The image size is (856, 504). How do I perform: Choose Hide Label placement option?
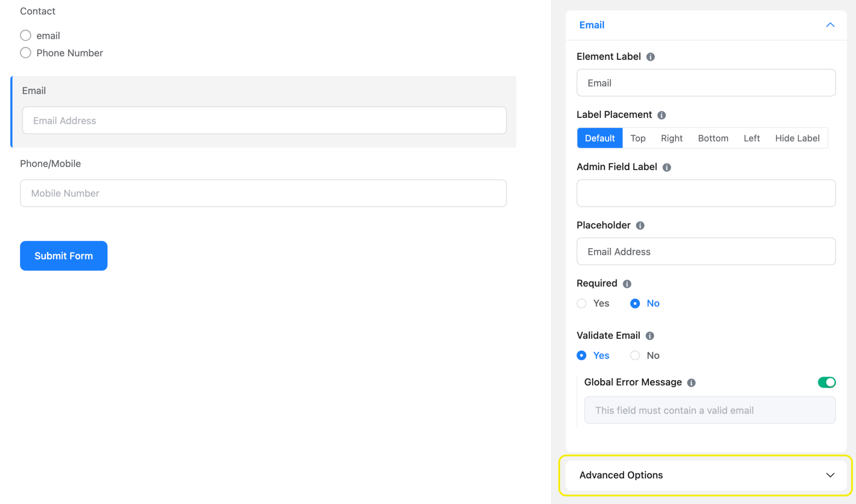coord(797,138)
